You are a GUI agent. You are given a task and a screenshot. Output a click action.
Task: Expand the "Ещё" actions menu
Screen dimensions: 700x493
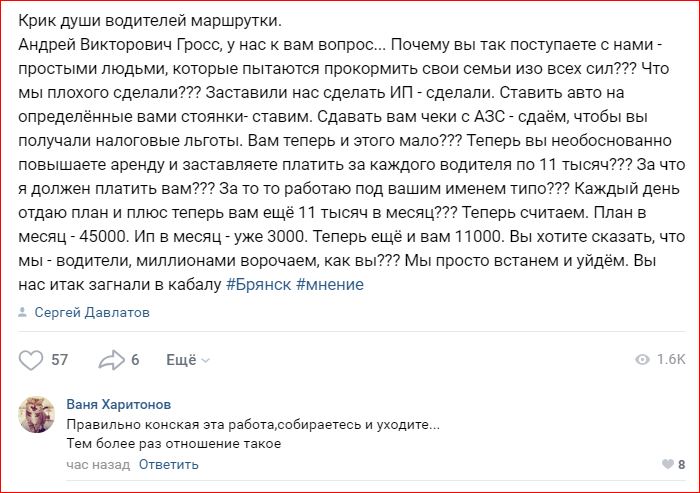tap(181, 360)
